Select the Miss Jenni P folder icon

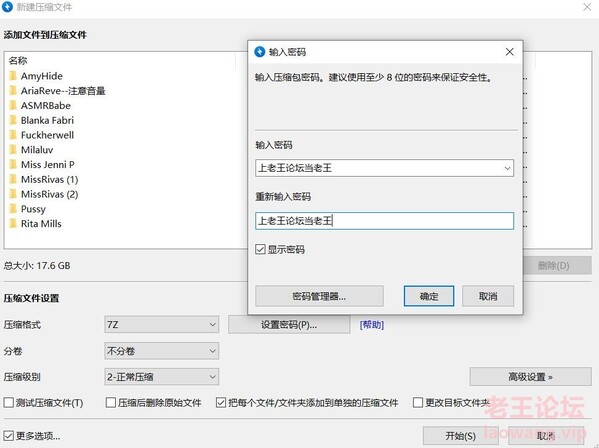point(13,165)
